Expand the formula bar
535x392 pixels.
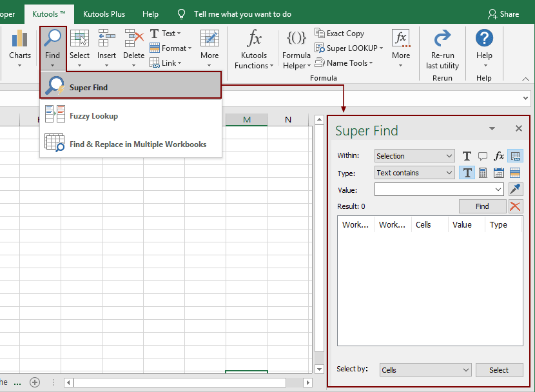point(525,98)
